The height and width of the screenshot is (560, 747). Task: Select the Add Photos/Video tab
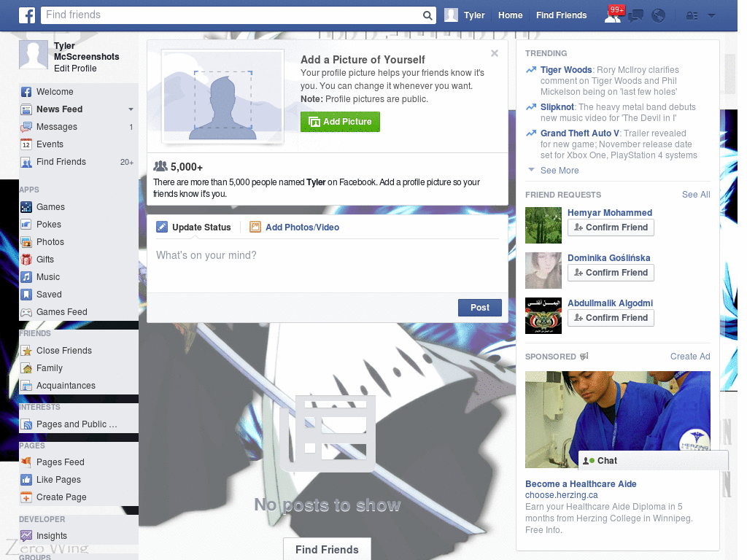click(295, 227)
